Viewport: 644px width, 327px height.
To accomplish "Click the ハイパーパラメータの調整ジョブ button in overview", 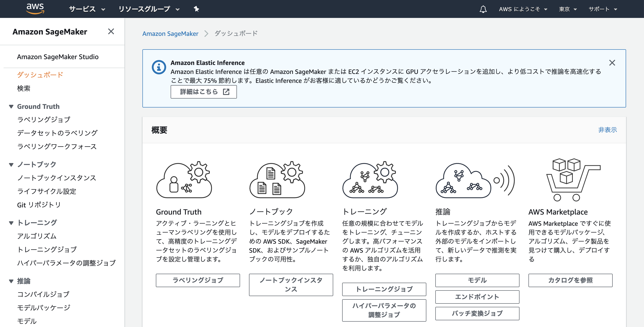I will tap(384, 310).
